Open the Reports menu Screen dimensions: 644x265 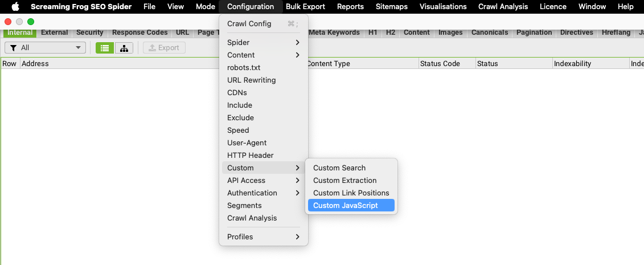[350, 7]
